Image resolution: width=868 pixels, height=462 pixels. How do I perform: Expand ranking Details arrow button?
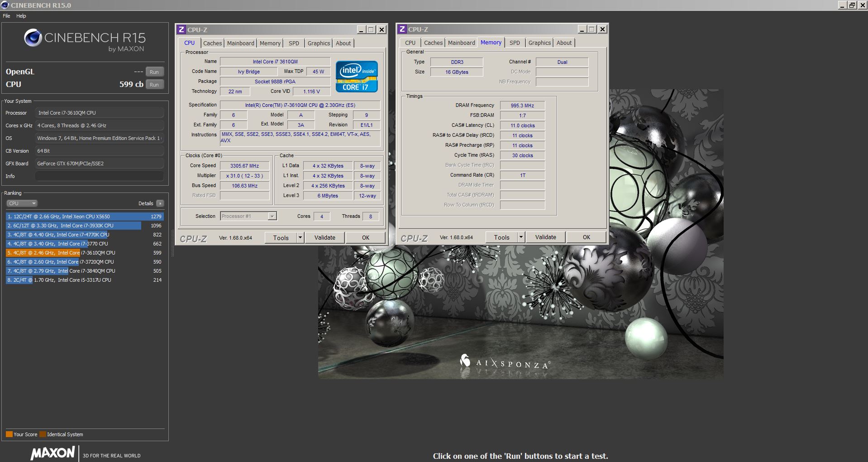[160, 203]
